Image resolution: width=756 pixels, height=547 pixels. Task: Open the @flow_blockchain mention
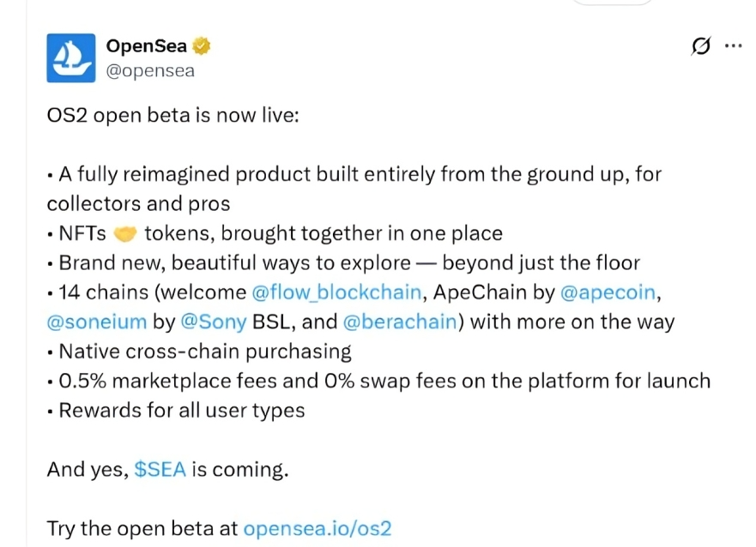pos(336,292)
